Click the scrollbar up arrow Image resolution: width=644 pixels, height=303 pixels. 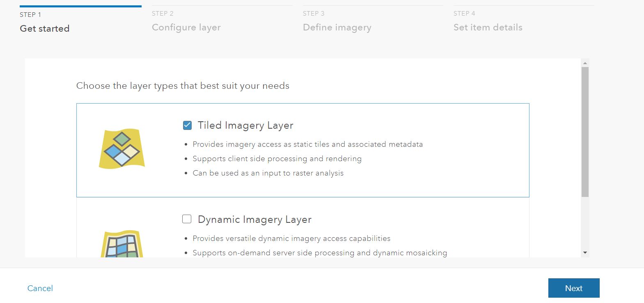584,62
